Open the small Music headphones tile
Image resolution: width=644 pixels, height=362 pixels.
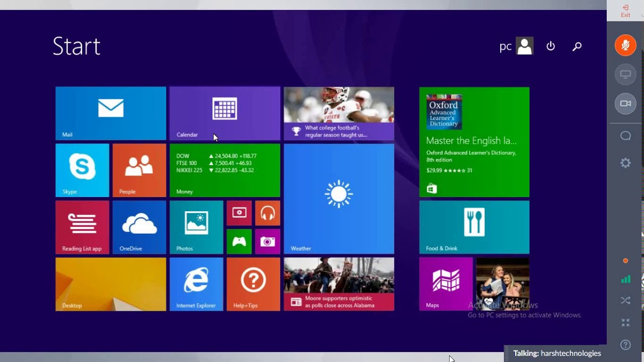tap(268, 213)
